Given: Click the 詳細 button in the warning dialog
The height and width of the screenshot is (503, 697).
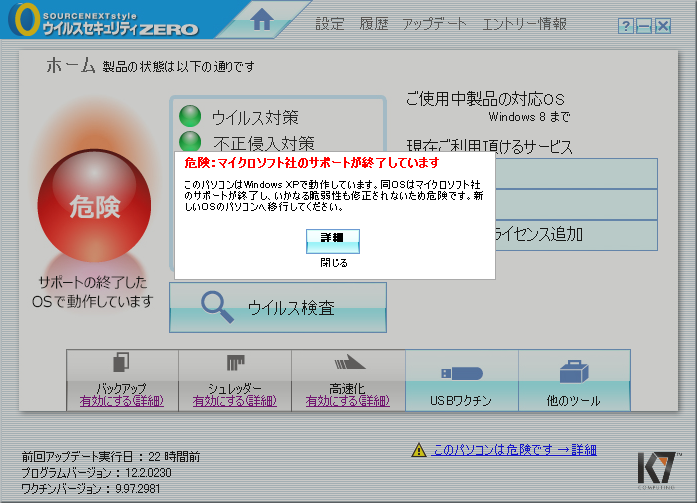Looking at the screenshot, I should pos(332,241).
